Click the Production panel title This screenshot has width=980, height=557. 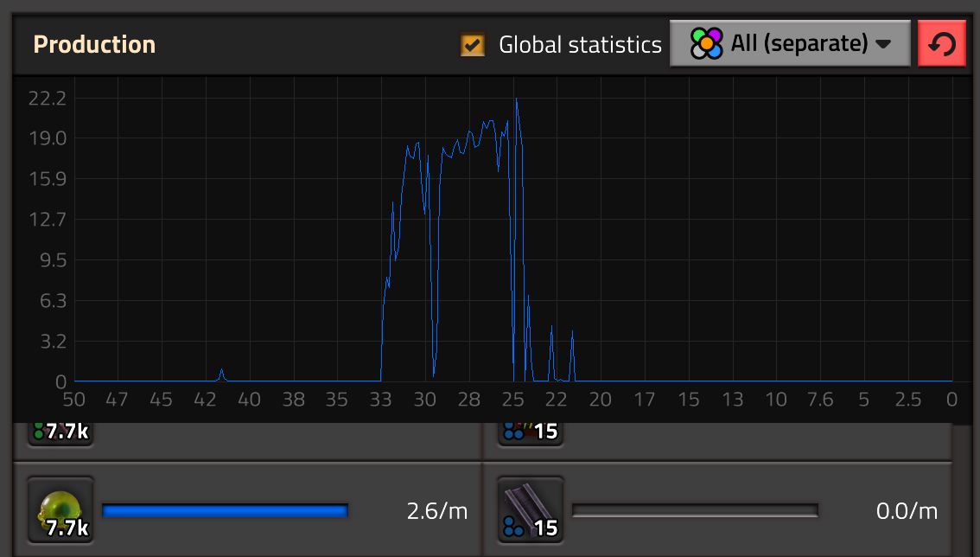[x=94, y=44]
